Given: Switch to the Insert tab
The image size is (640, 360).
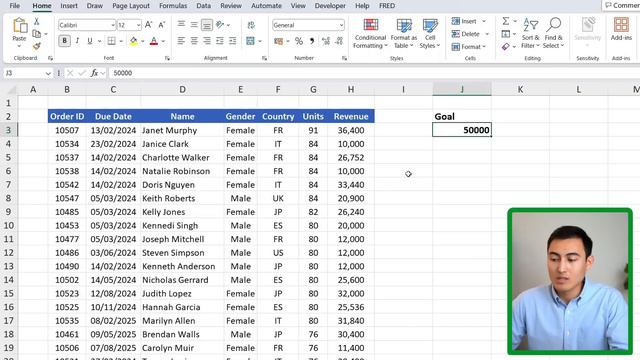Looking at the screenshot, I should 69,6.
